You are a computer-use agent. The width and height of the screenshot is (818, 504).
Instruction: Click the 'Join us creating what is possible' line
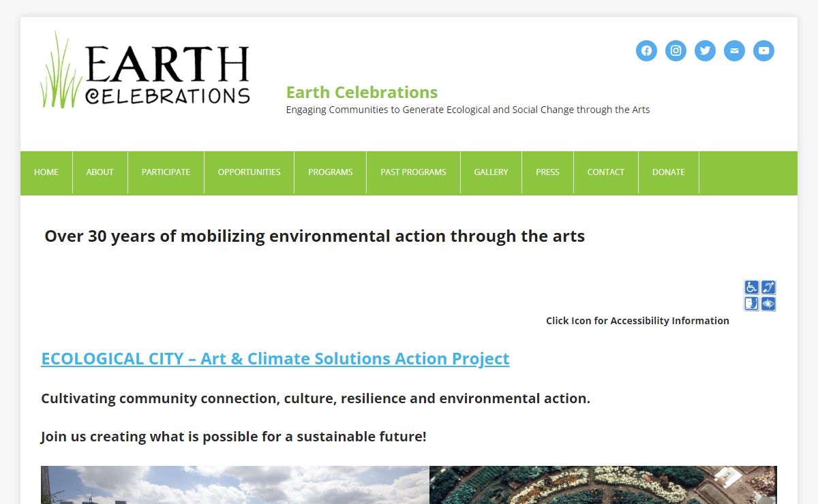[x=234, y=437]
